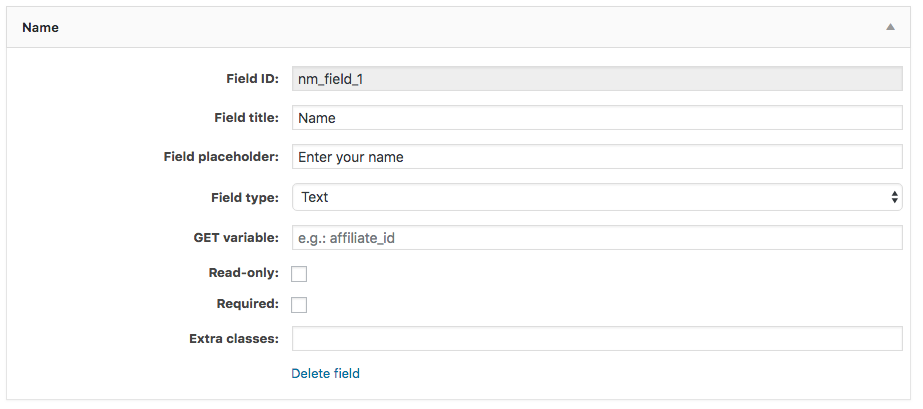The height and width of the screenshot is (409, 923).
Task: Click the Field type label
Action: point(245,198)
